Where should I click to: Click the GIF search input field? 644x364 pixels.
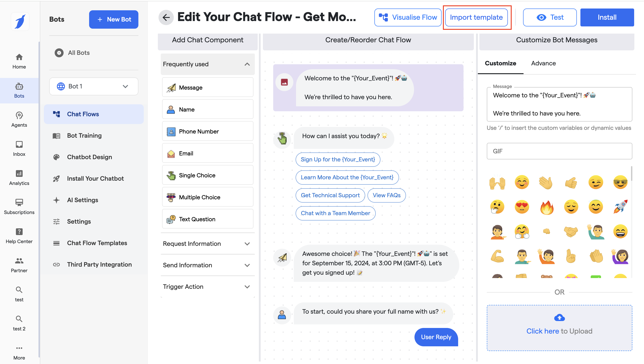559,151
